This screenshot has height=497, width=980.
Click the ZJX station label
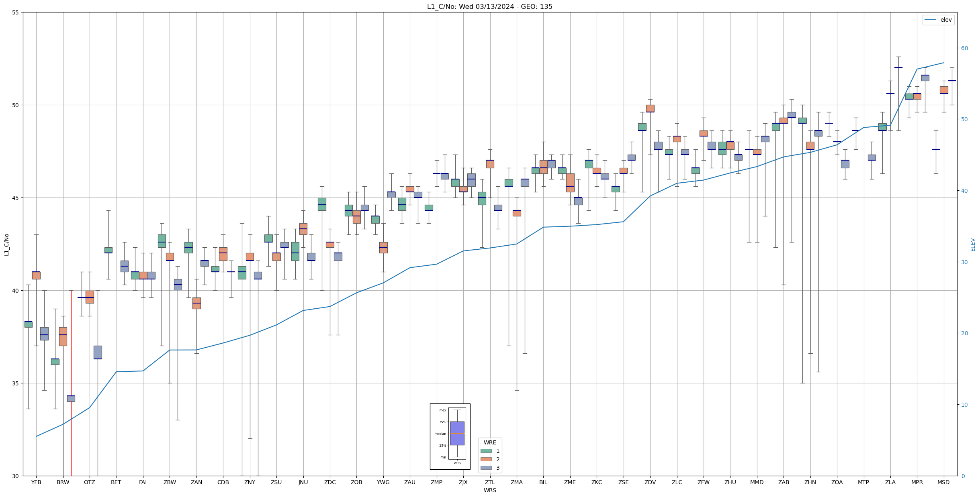tap(463, 483)
